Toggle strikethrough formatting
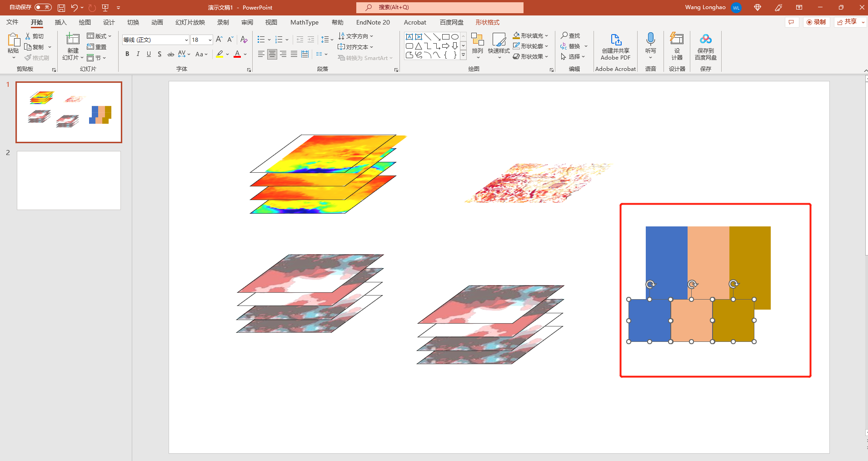 point(170,54)
